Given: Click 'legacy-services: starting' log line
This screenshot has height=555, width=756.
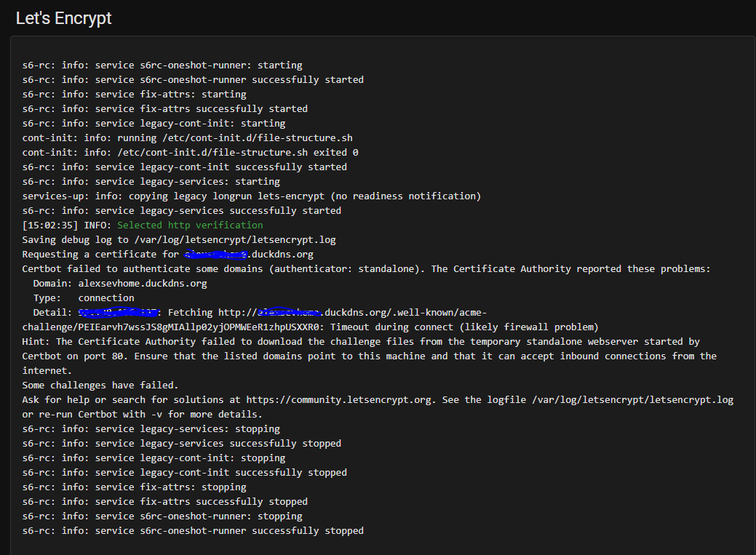Looking at the screenshot, I should [151, 181].
